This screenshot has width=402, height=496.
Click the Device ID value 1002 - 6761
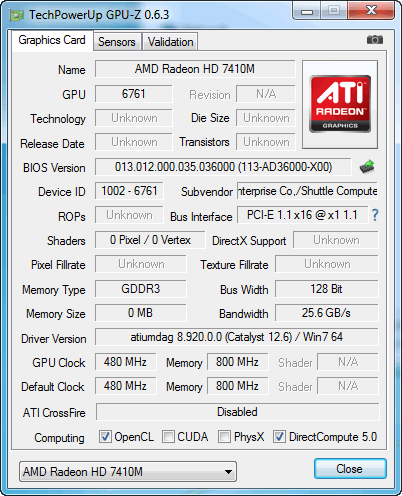coord(129,191)
